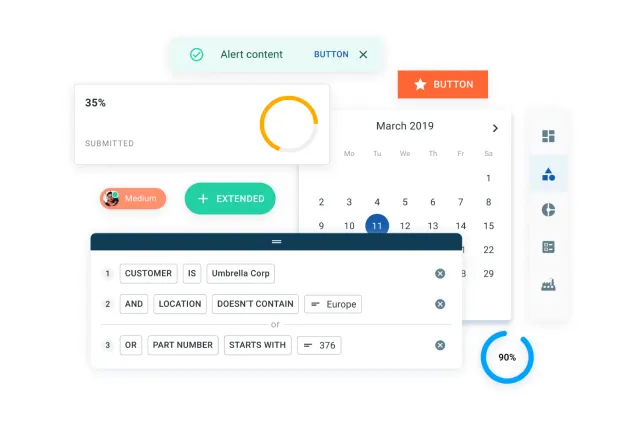
Task: Open the list layout sidebar icon
Action: tap(548, 247)
